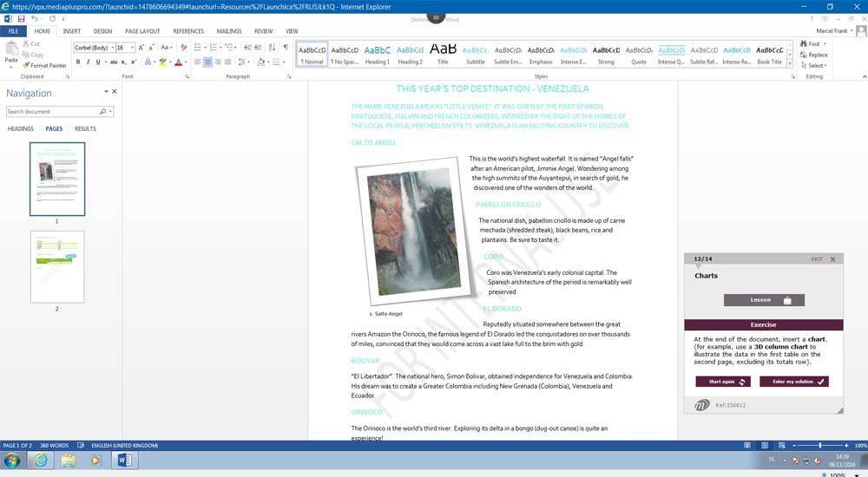Expand the font size dropdown
This screenshot has width=868, height=477.
(x=132, y=48)
